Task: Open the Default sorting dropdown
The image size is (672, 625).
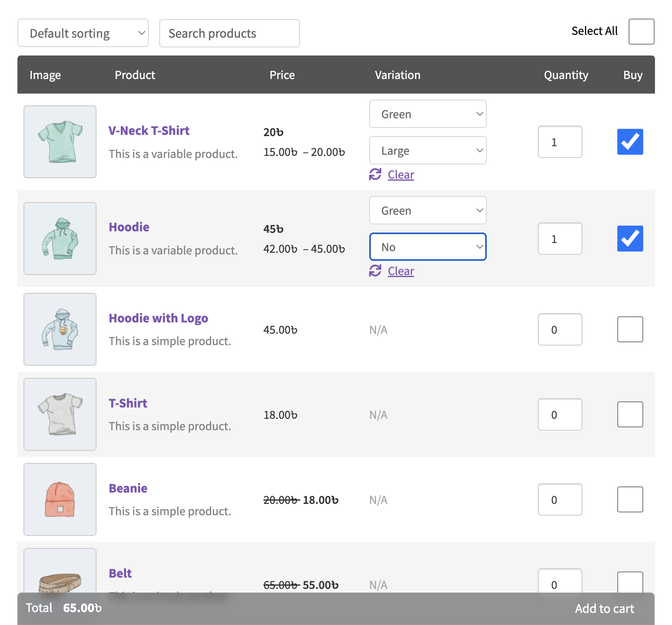Action: coord(83,33)
